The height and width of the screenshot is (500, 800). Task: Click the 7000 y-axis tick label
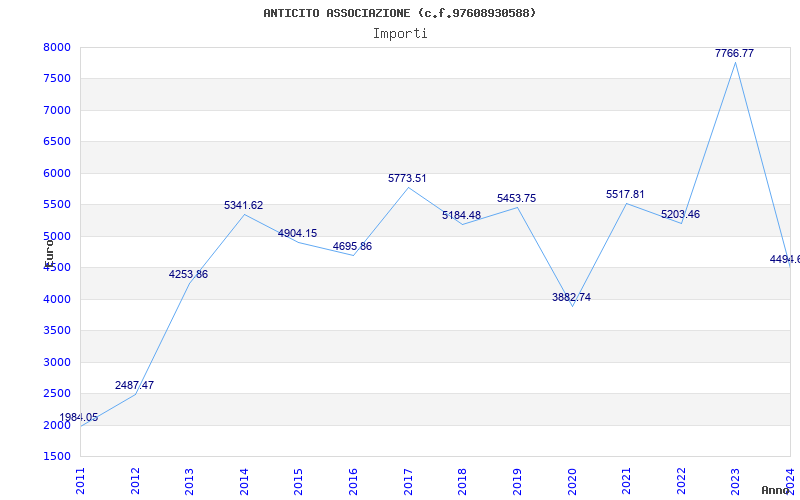pyautogui.click(x=57, y=110)
